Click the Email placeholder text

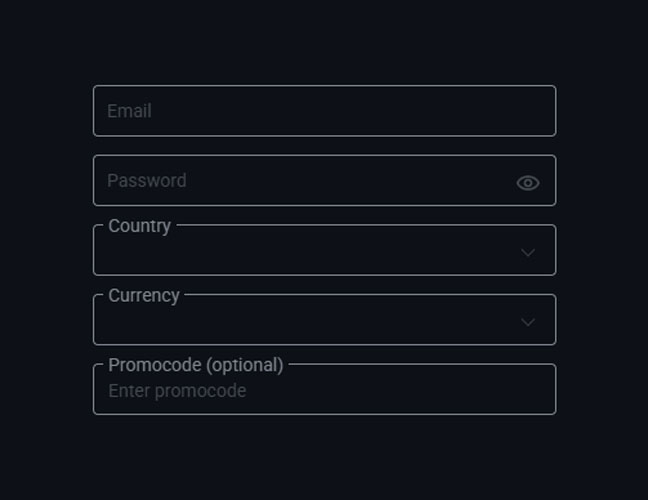(x=129, y=111)
